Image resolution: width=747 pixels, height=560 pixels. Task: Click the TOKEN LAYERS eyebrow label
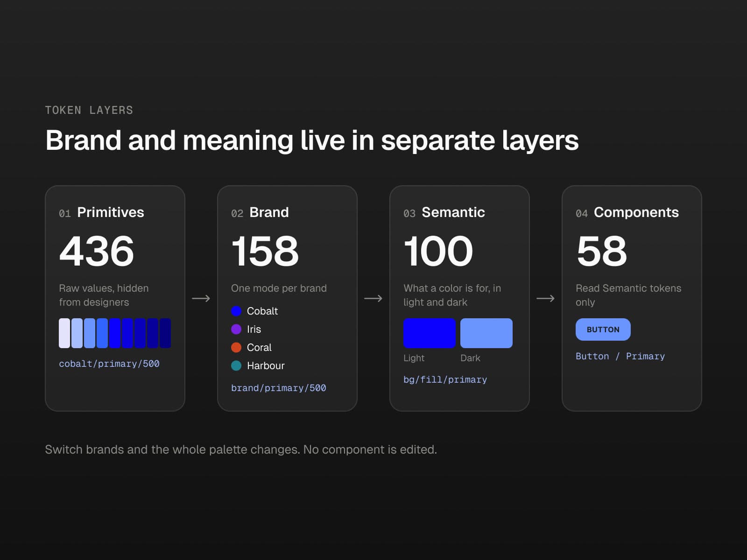click(x=89, y=110)
